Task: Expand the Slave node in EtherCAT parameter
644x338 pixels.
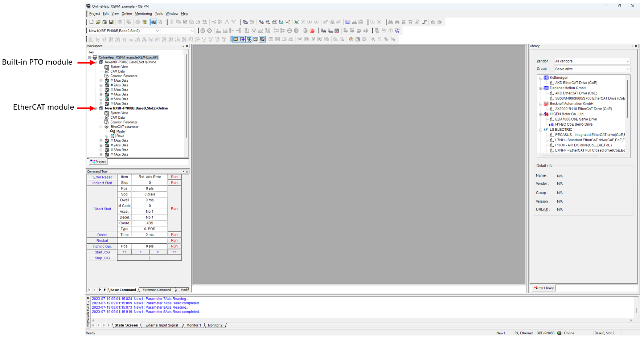Action: [107, 136]
